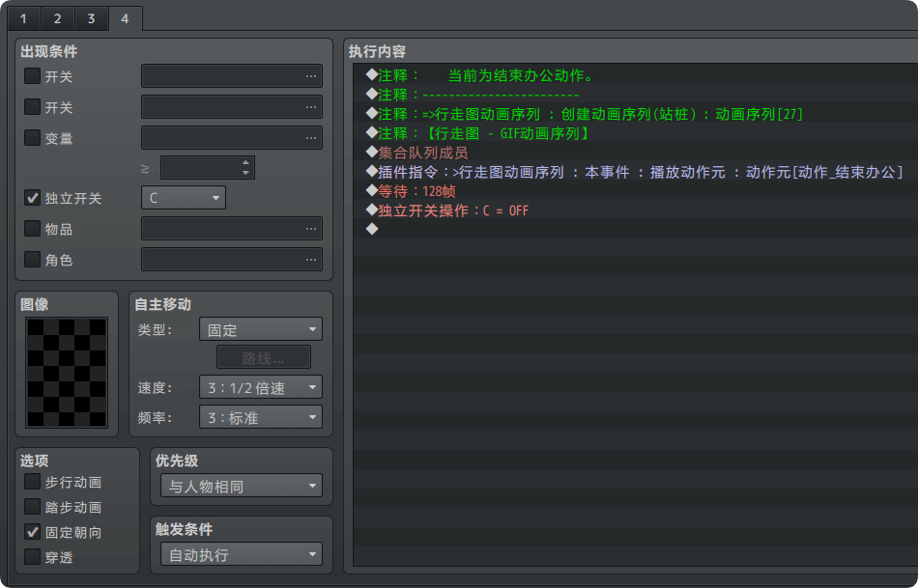Toggle the 步行动画 option
Image resolution: width=918 pixels, height=588 pixels.
click(x=33, y=482)
